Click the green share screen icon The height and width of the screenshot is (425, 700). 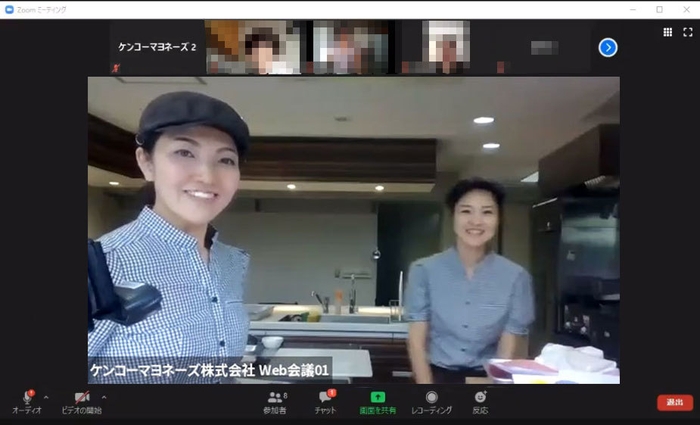point(378,397)
